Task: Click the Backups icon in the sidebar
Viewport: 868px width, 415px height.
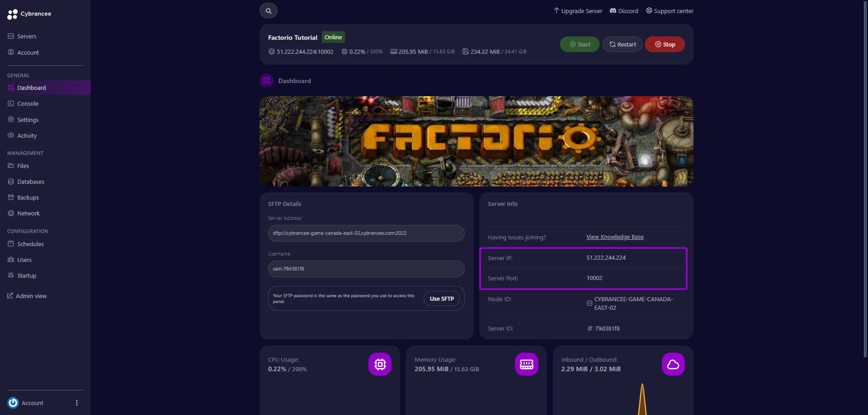Action: [10, 197]
